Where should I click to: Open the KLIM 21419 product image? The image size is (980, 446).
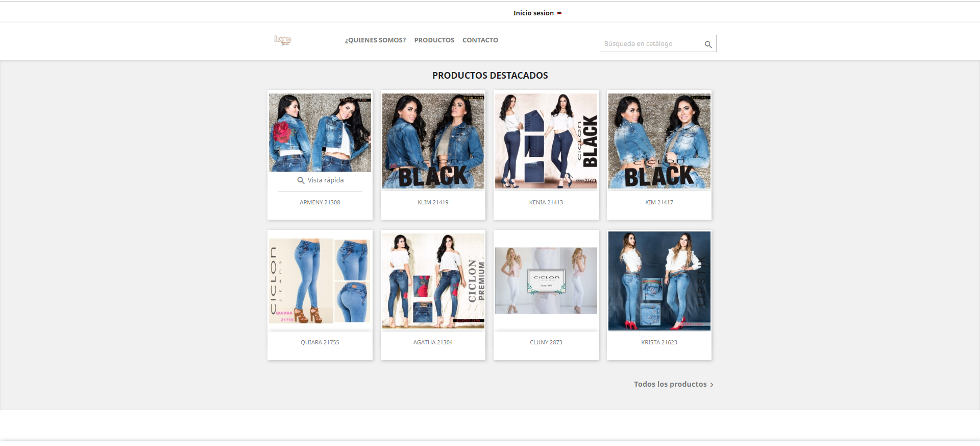pyautogui.click(x=433, y=141)
